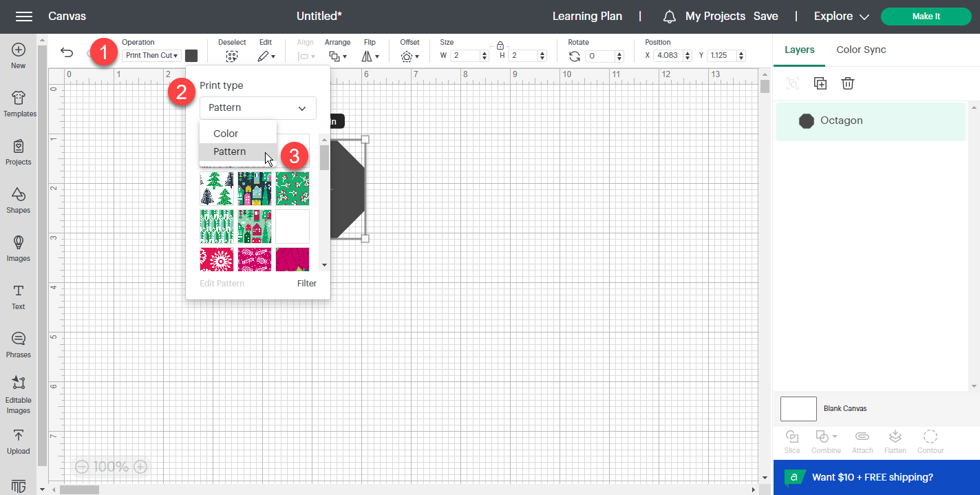This screenshot has height=495, width=980.
Task: Click the dark color swatch beside Operation
Action: coord(191,56)
